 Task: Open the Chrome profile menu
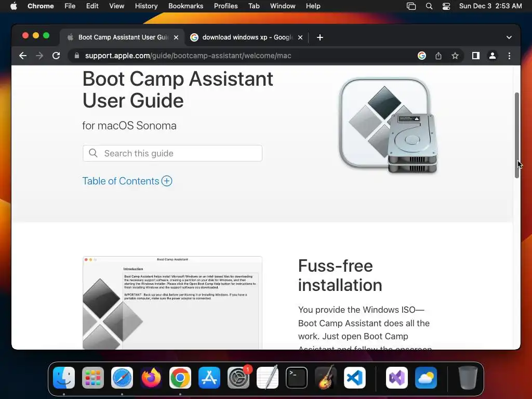tap(493, 56)
